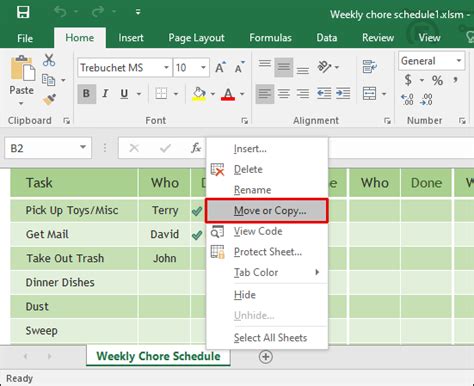Toggle Bold formatting
The height and width of the screenshot is (386, 474).
pos(86,94)
